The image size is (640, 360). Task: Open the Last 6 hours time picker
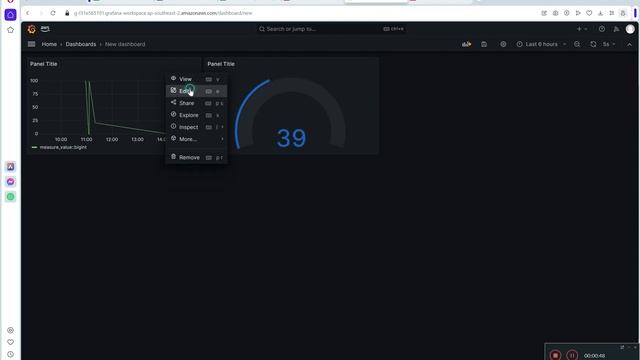click(x=541, y=44)
